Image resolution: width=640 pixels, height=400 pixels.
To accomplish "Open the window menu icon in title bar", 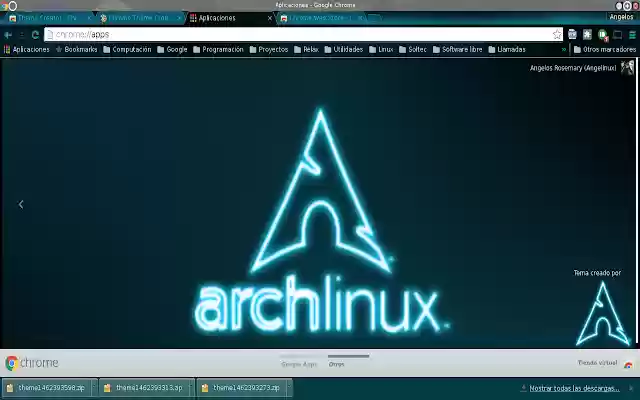I will click(x=4, y=6).
